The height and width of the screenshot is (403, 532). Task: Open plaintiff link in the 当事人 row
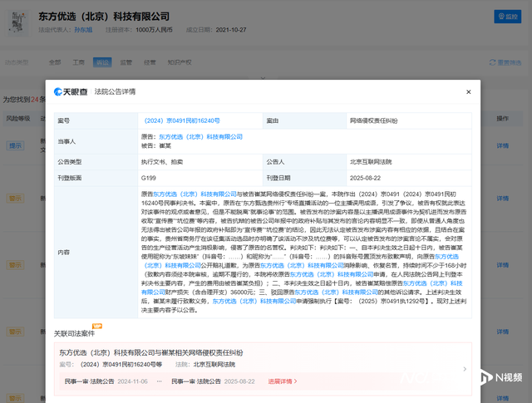point(200,137)
